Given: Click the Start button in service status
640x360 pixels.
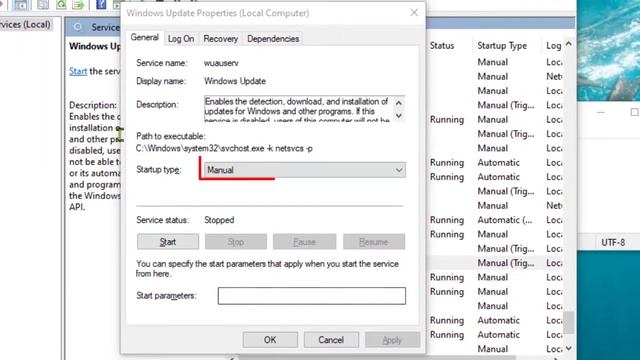Looking at the screenshot, I should tap(168, 242).
